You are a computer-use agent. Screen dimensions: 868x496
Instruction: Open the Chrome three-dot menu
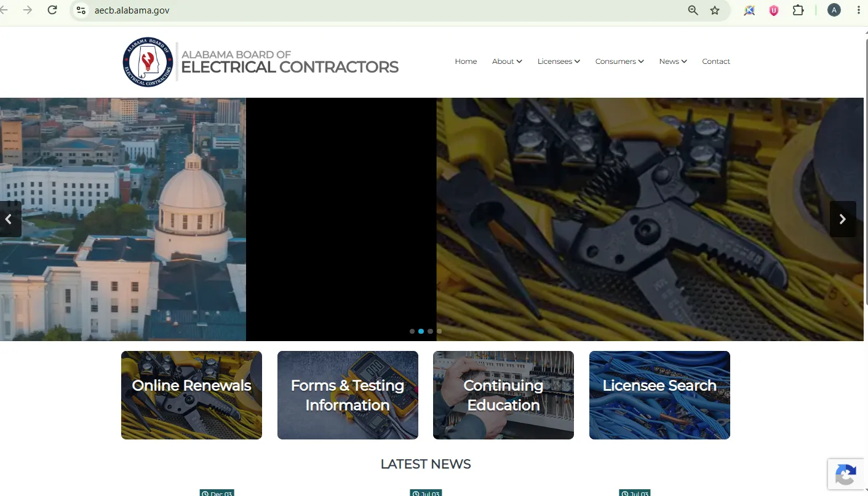pos(859,10)
